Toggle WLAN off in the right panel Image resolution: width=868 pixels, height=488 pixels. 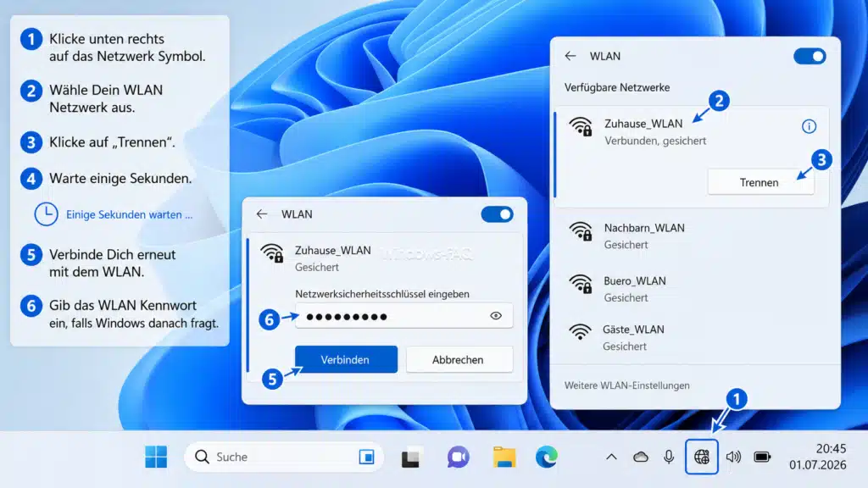coord(810,56)
